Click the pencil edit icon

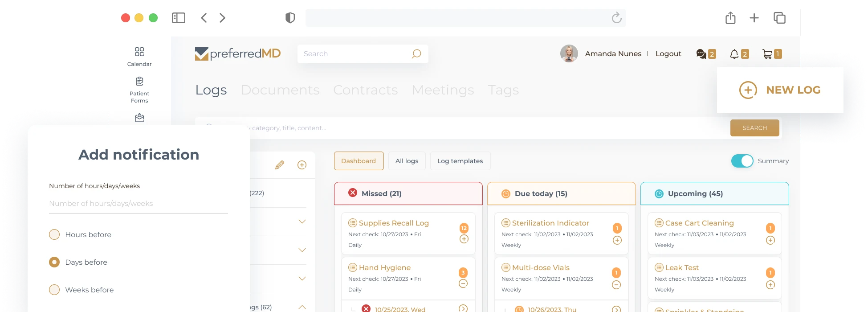pos(280,165)
